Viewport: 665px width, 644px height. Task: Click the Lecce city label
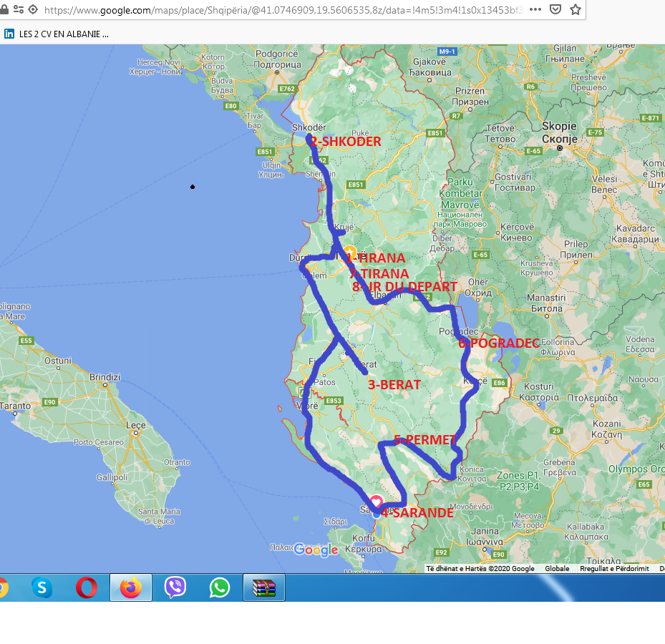[136, 425]
